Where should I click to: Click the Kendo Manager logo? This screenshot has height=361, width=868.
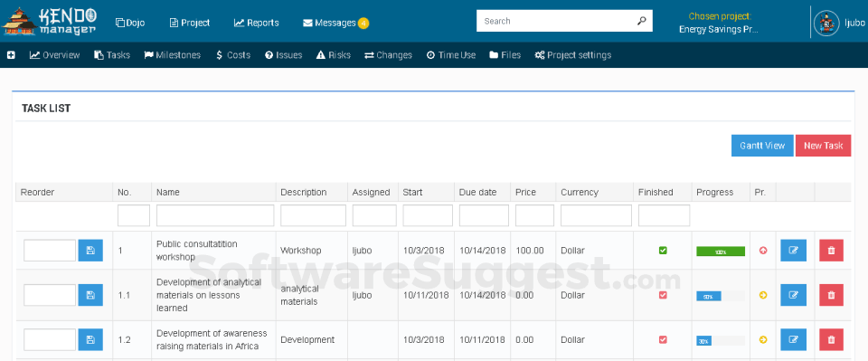tap(50, 21)
